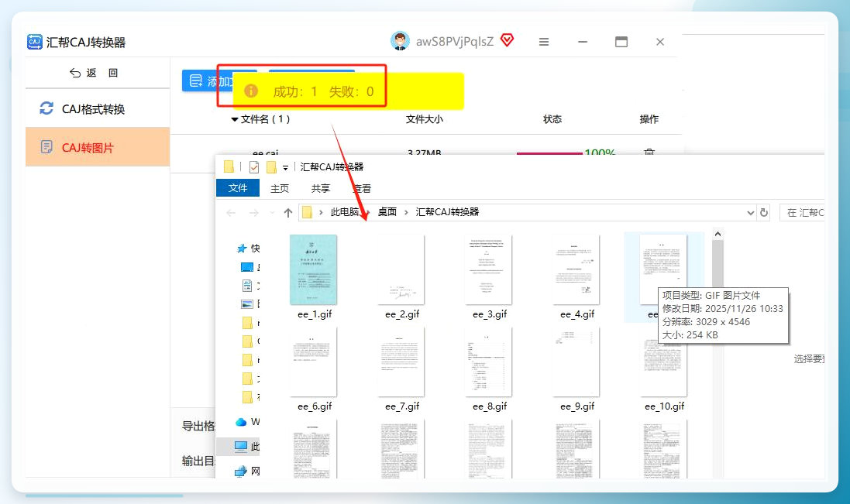
Task: Select the ee_6.gif thumbnail
Action: (x=313, y=362)
